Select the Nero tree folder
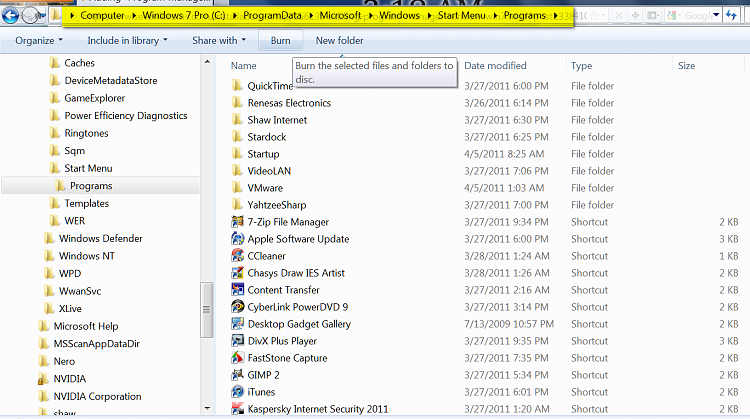 point(64,361)
